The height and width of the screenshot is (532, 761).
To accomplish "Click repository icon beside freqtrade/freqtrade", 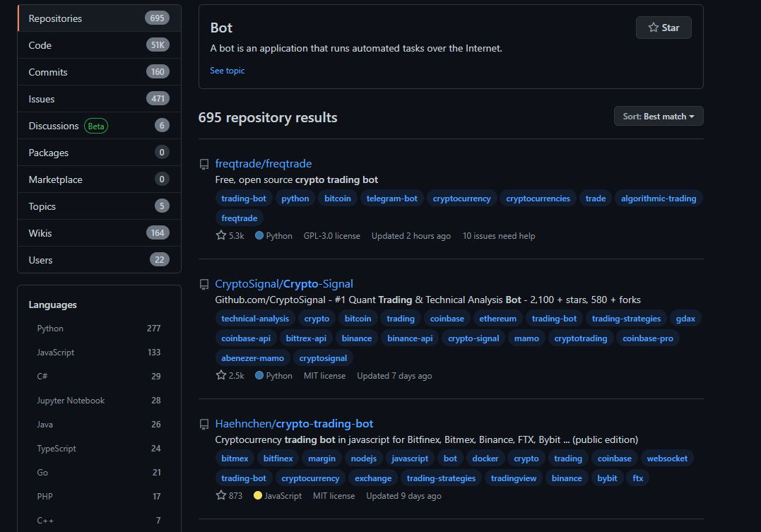I will click(x=204, y=165).
